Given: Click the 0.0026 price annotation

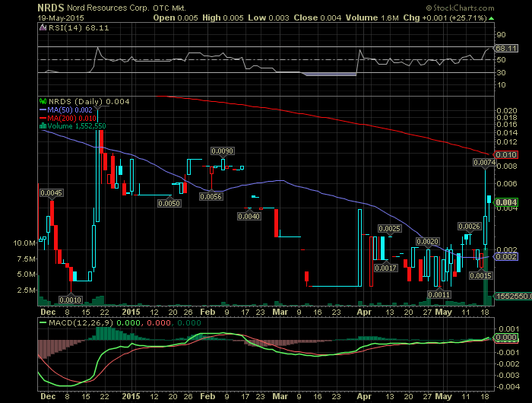Looking at the screenshot, I should [470, 226].
